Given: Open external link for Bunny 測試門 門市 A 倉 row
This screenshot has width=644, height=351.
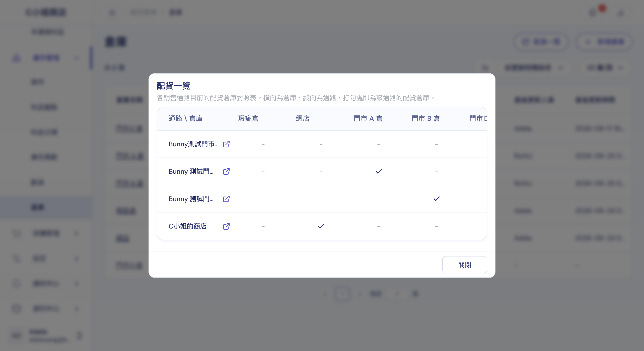Looking at the screenshot, I should pos(226,172).
